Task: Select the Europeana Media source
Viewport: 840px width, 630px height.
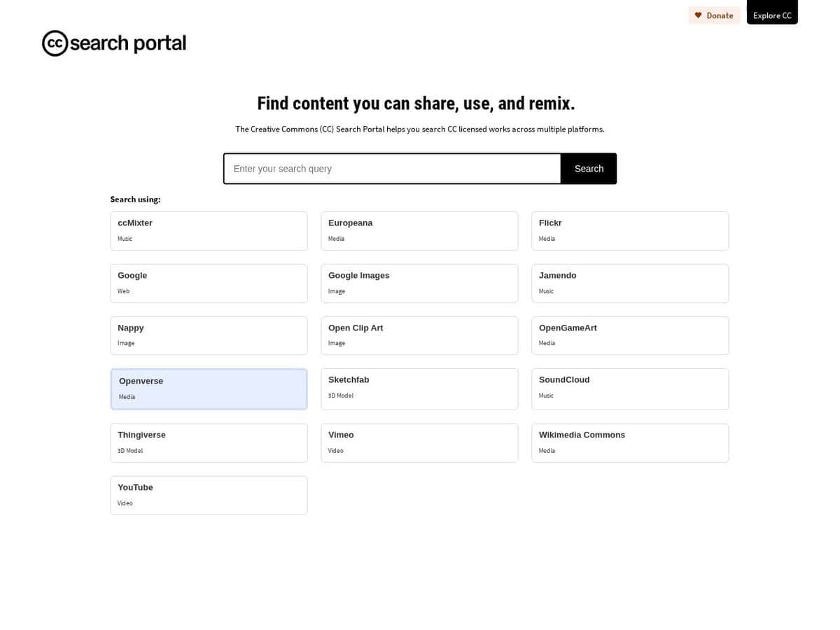Action: coord(419,231)
